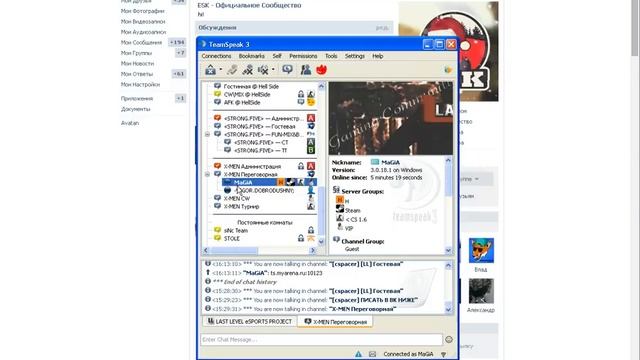Click the Server Groups header icon
640x360 pixels.
tap(336, 190)
